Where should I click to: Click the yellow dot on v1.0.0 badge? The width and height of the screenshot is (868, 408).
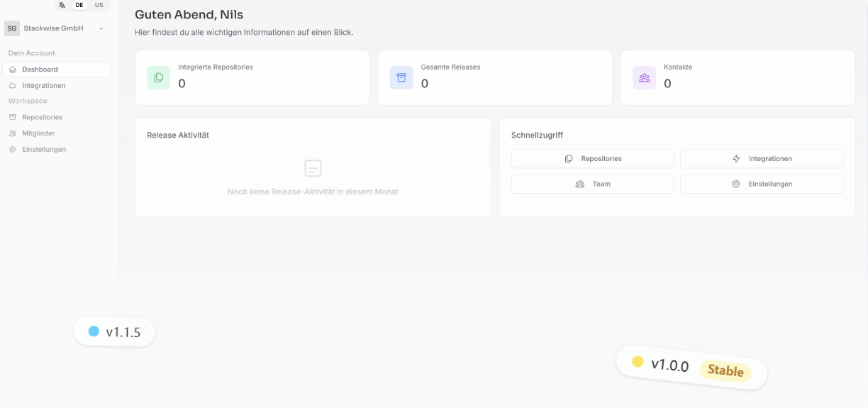[x=638, y=362]
